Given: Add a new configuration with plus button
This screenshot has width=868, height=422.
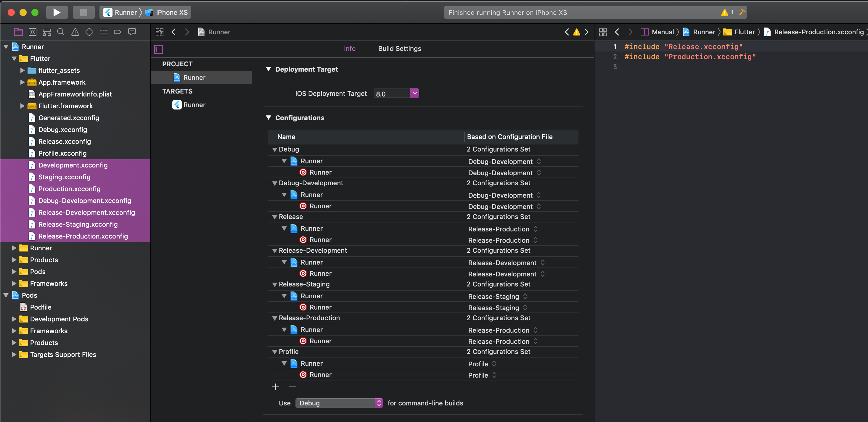Looking at the screenshot, I should click(x=275, y=387).
